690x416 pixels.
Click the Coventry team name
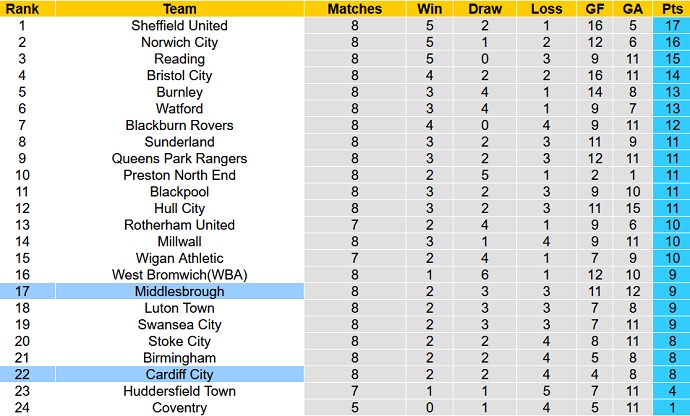click(x=179, y=407)
